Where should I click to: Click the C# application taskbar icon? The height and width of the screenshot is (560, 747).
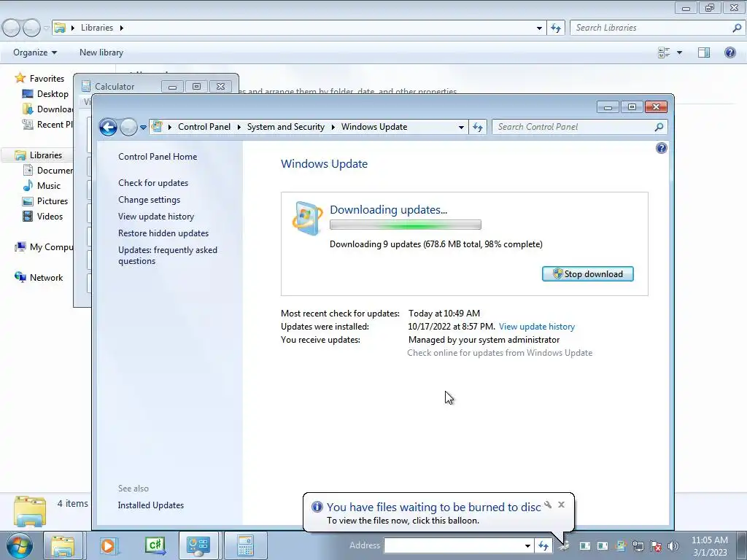click(155, 545)
